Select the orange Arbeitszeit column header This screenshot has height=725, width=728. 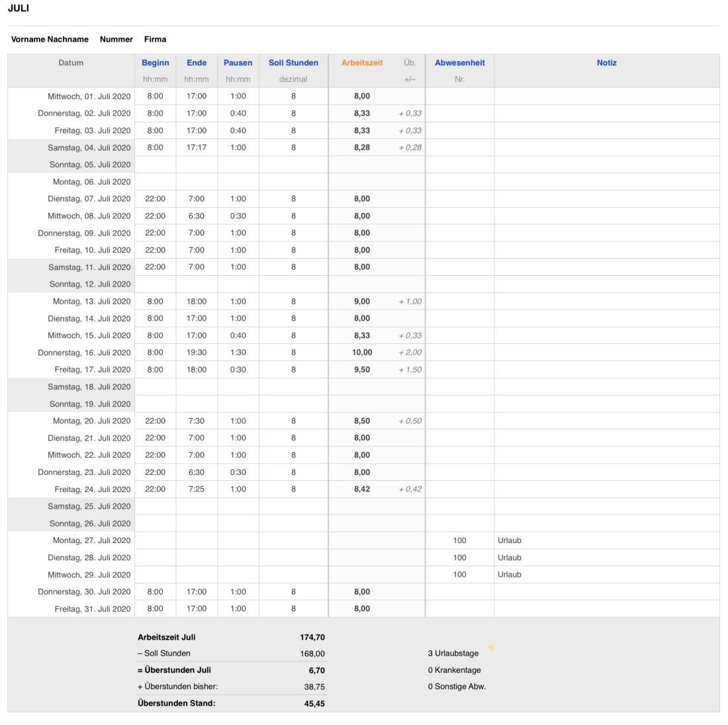(362, 63)
